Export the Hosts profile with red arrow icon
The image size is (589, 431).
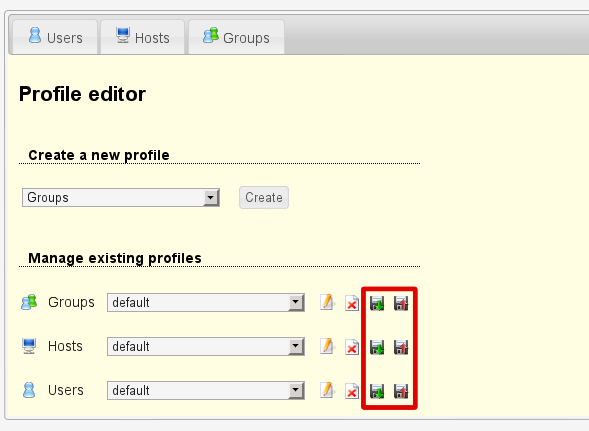[401, 347]
